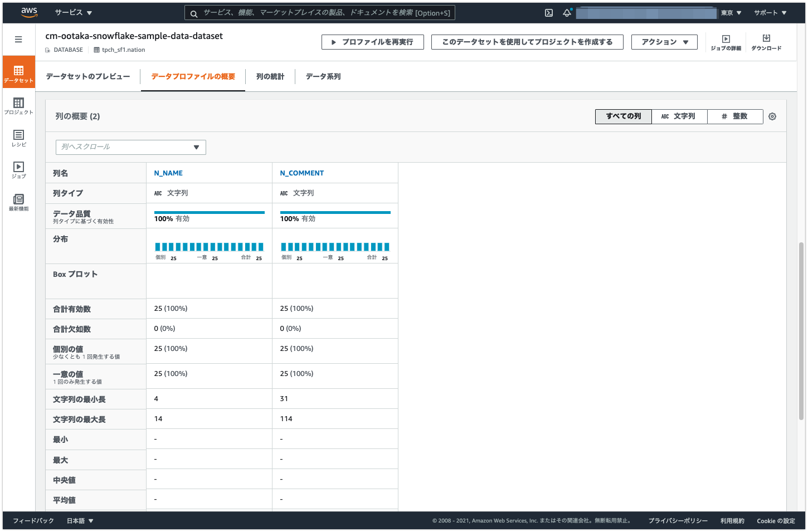Filter columns by # 整数 type
808x532 pixels.
(x=735, y=116)
